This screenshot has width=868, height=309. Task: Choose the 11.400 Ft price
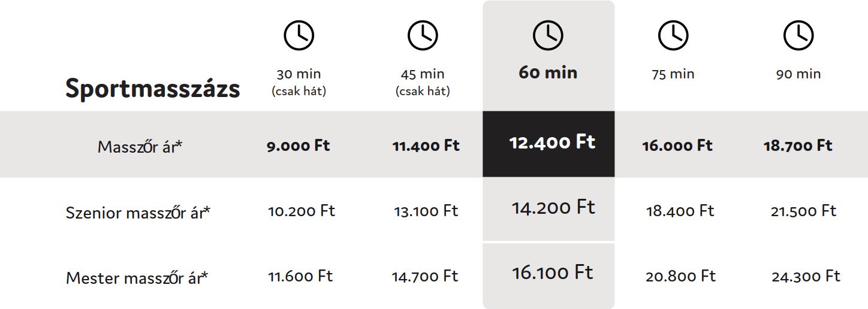click(x=426, y=146)
